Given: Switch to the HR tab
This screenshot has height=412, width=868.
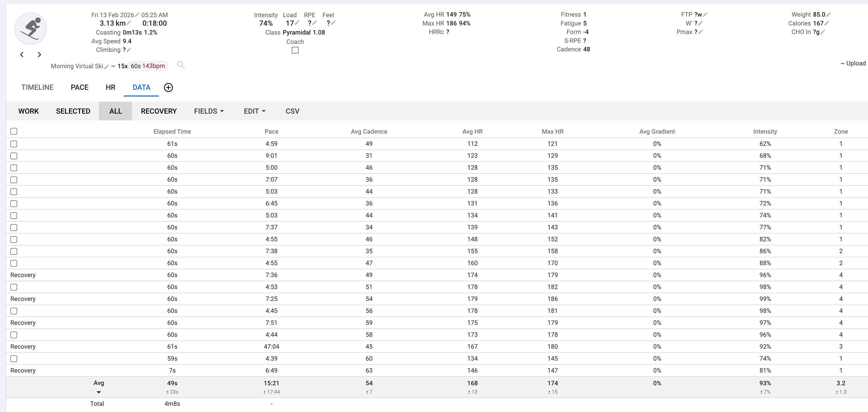Looking at the screenshot, I should (111, 87).
